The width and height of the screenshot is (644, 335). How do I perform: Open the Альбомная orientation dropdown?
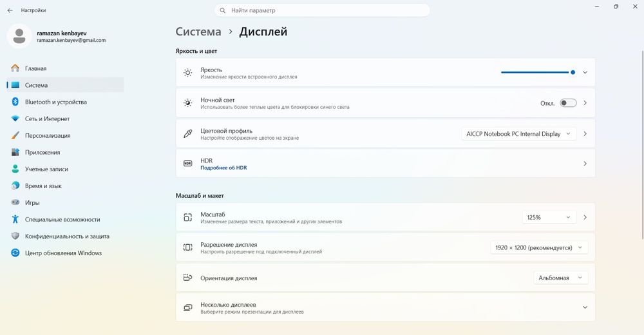561,278
